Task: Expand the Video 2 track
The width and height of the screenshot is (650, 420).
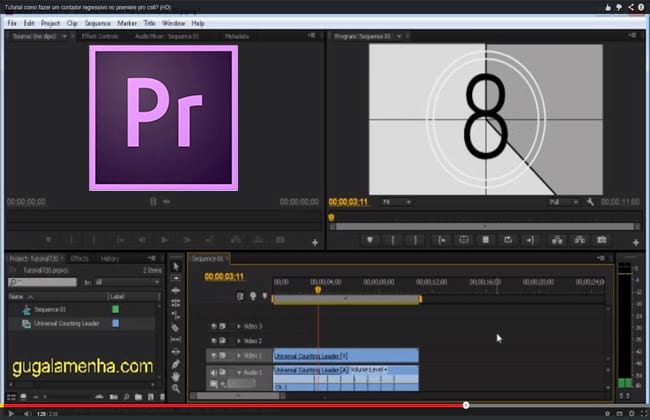Action: (x=239, y=341)
